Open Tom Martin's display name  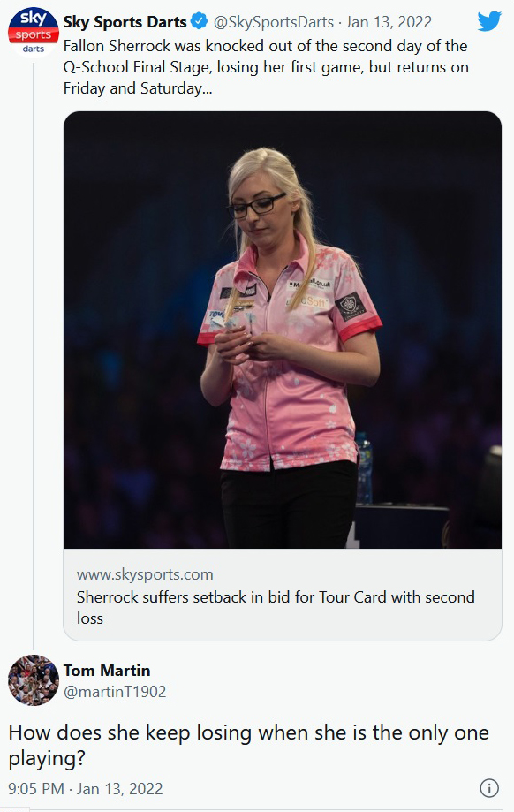(107, 670)
